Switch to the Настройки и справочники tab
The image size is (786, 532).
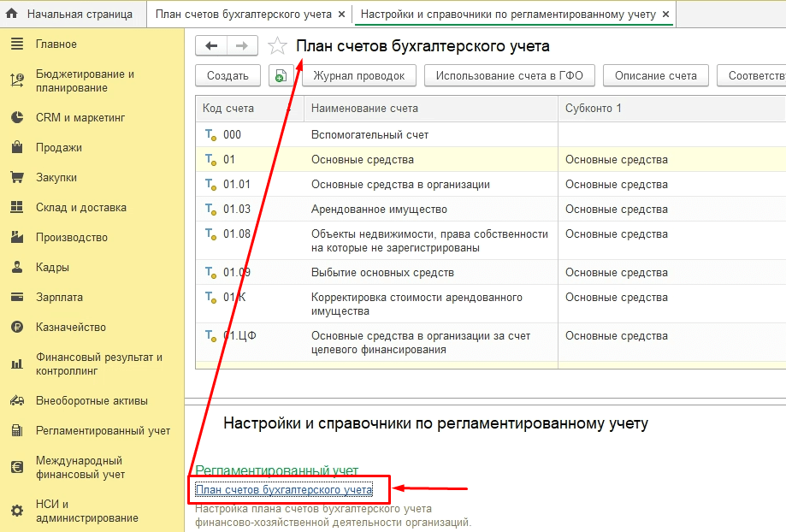(508, 15)
